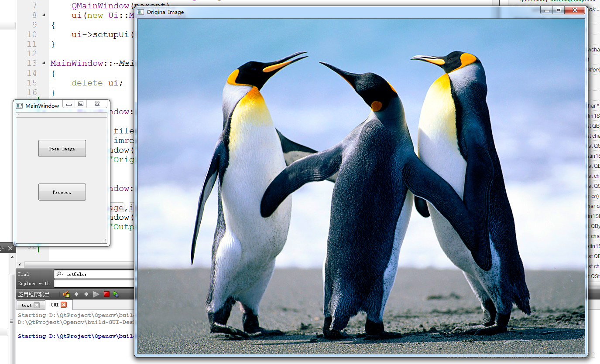Screen dimensions: 600x364
Task: Close the MainWindow window
Action: [x=97, y=104]
